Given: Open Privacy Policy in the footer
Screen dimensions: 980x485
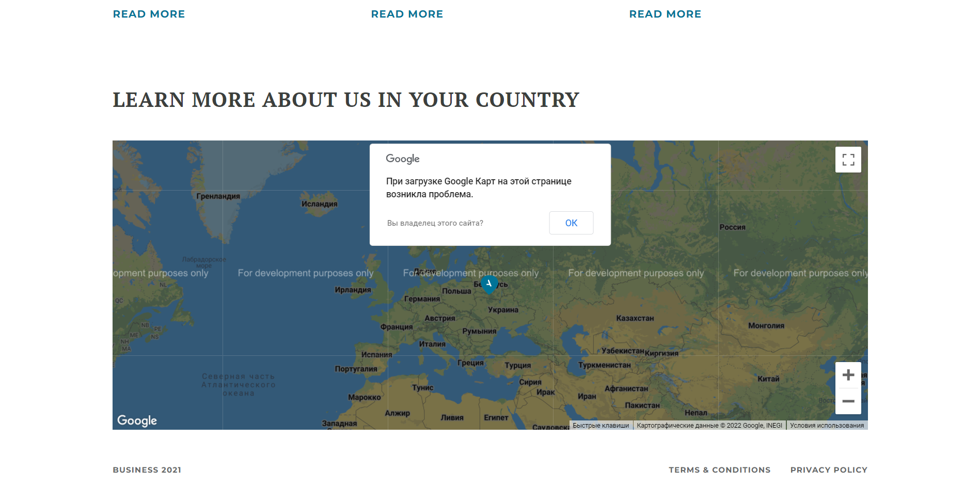Looking at the screenshot, I should pos(829,470).
